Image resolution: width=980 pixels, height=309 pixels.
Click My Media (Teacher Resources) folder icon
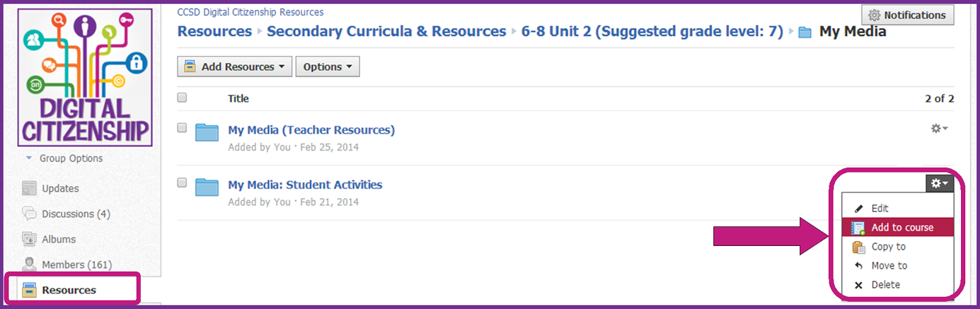(x=207, y=132)
